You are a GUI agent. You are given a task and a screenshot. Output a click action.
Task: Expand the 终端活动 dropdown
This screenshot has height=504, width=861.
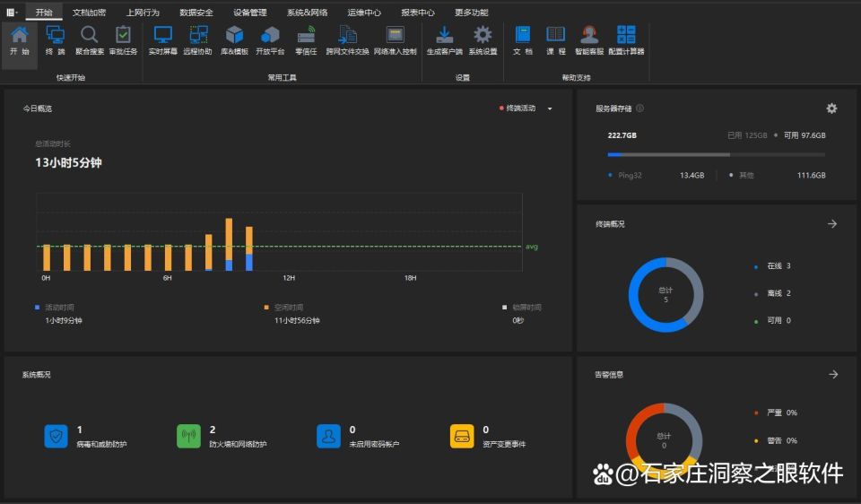click(x=550, y=109)
